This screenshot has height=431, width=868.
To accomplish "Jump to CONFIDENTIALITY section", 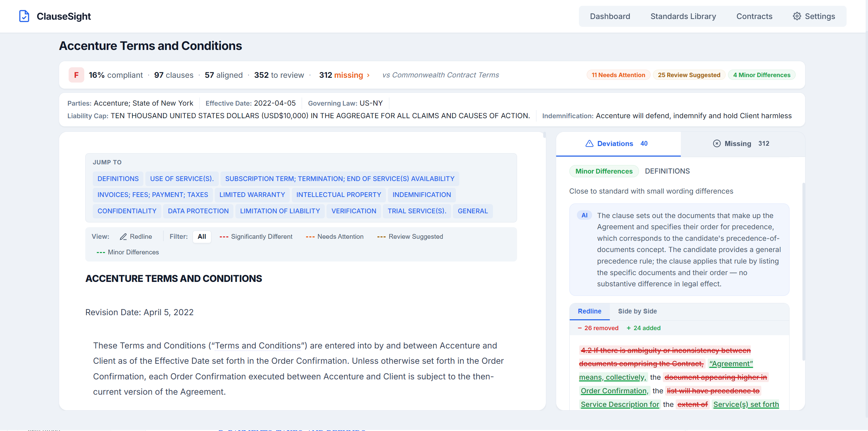I will tap(127, 211).
